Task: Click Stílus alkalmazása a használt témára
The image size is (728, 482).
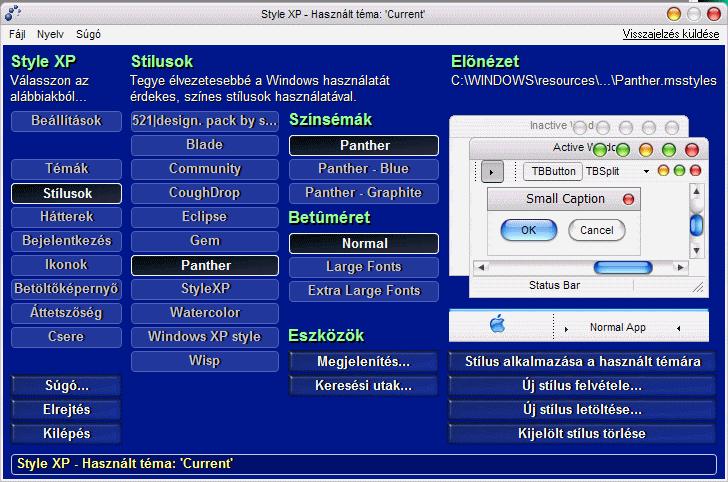Action: coord(582,362)
